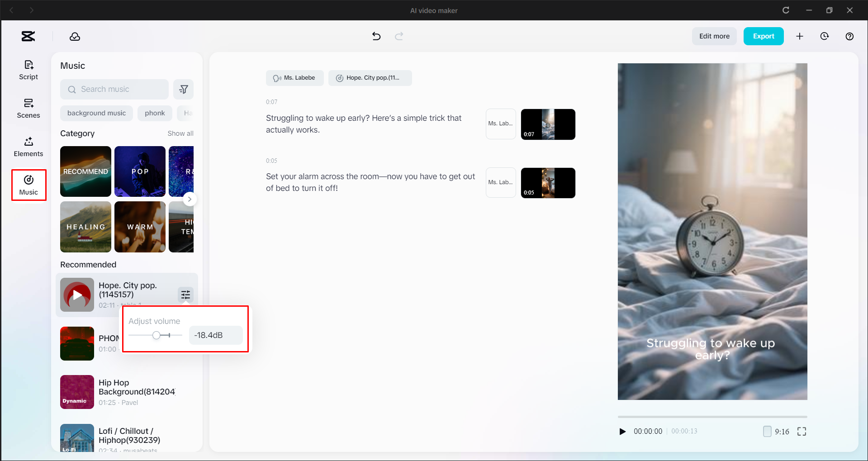Click the right arrow in the category carousel
The image size is (868, 461).
point(190,199)
